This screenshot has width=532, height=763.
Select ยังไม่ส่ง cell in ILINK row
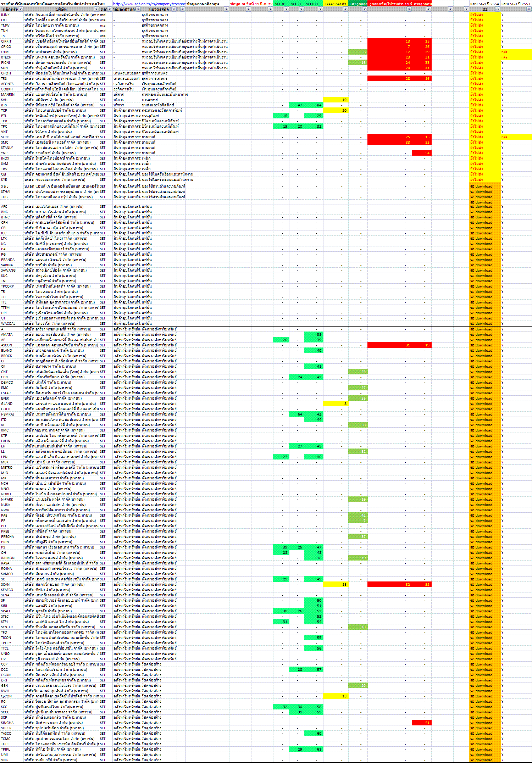(485, 15)
